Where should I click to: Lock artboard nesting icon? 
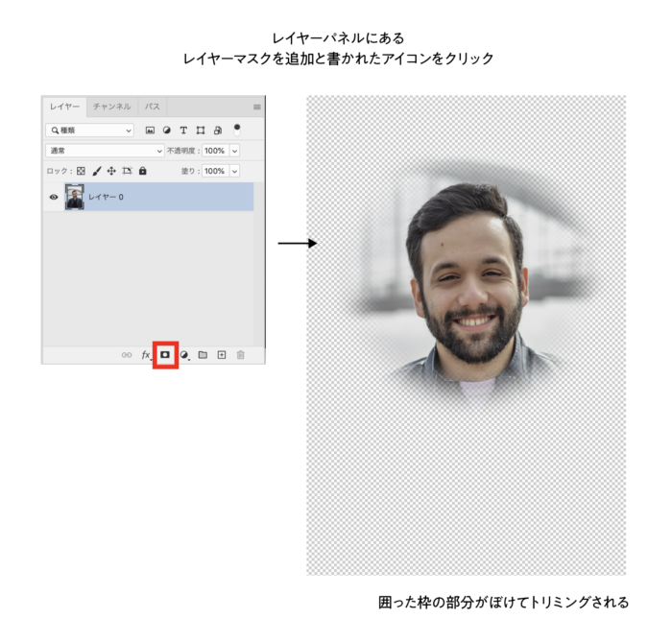click(x=127, y=171)
